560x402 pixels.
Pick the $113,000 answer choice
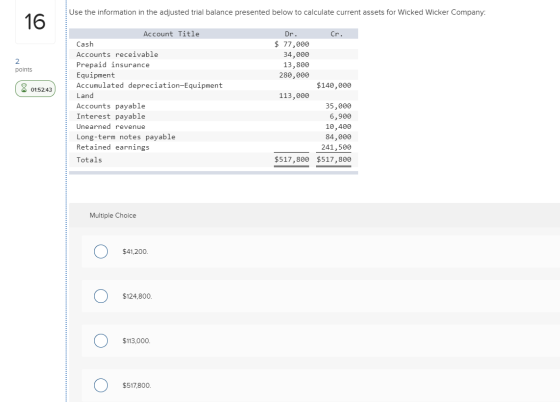[101, 341]
